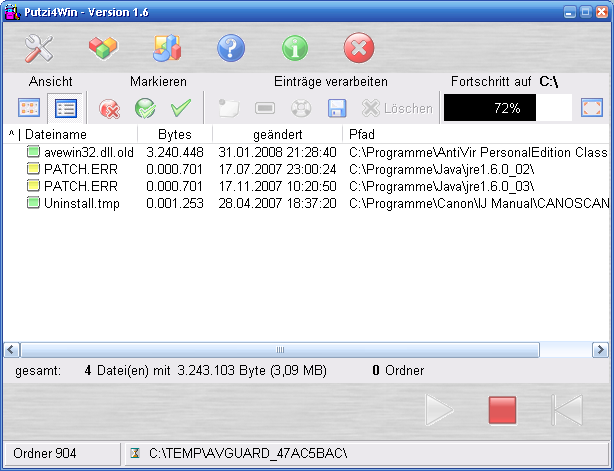Sort by the Pfad column header
Viewport: 614px width, 471px height.
tap(476, 134)
